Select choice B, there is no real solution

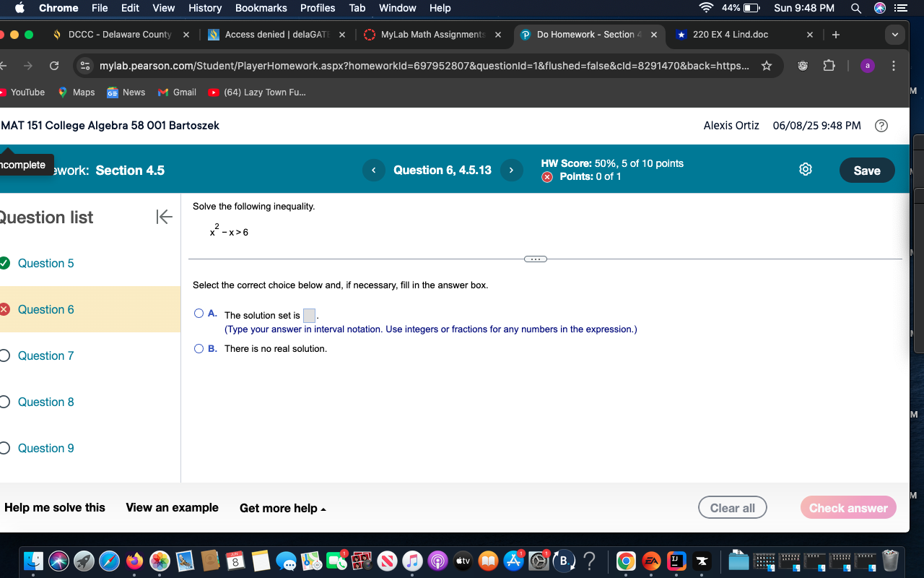coord(198,348)
